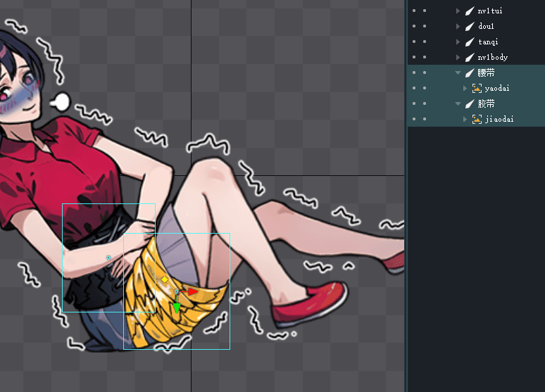Image resolution: width=545 pixels, height=392 pixels.
Task: Toggle the second dot in the nv1body row
Action: [x=425, y=57]
